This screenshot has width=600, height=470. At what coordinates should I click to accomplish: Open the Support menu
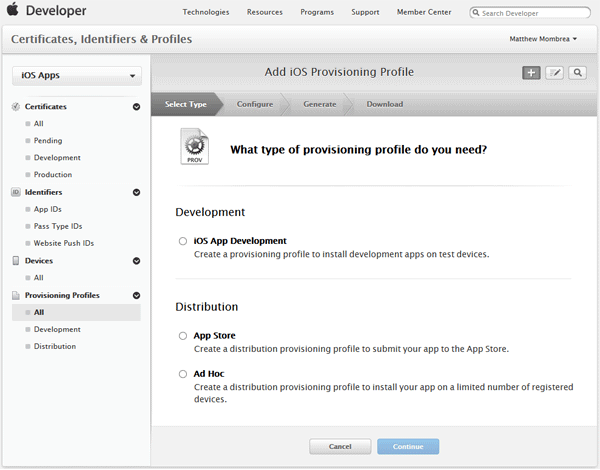pos(365,12)
